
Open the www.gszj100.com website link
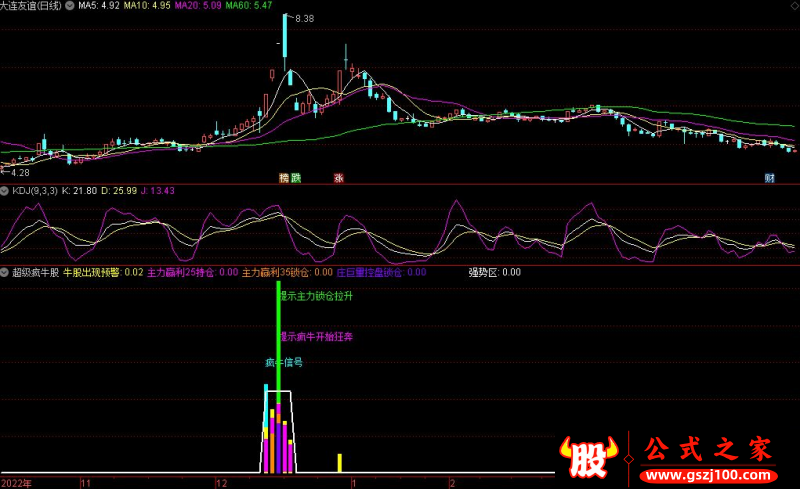click(707, 475)
